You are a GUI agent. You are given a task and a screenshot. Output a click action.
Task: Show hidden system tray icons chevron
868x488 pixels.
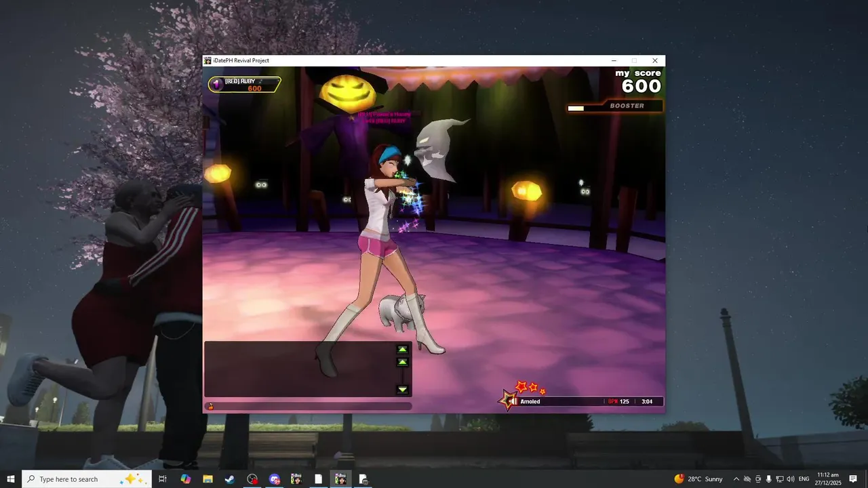point(736,479)
